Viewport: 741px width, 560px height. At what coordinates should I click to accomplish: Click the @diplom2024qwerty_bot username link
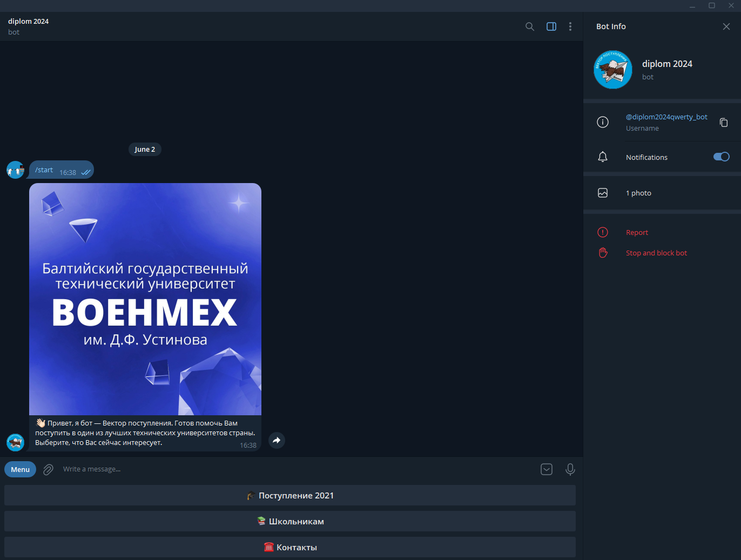(x=666, y=117)
